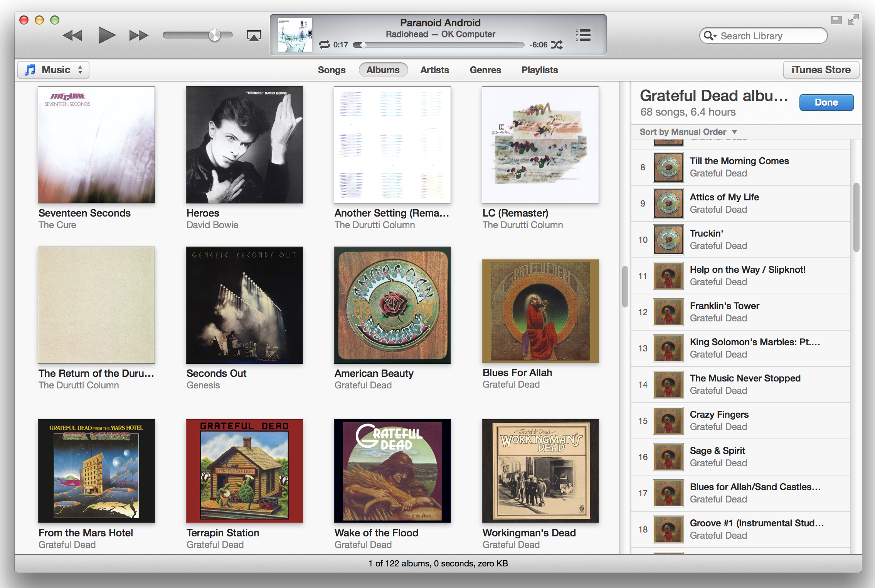Click artwork icon beside Sage & Spirit

[x=668, y=457]
